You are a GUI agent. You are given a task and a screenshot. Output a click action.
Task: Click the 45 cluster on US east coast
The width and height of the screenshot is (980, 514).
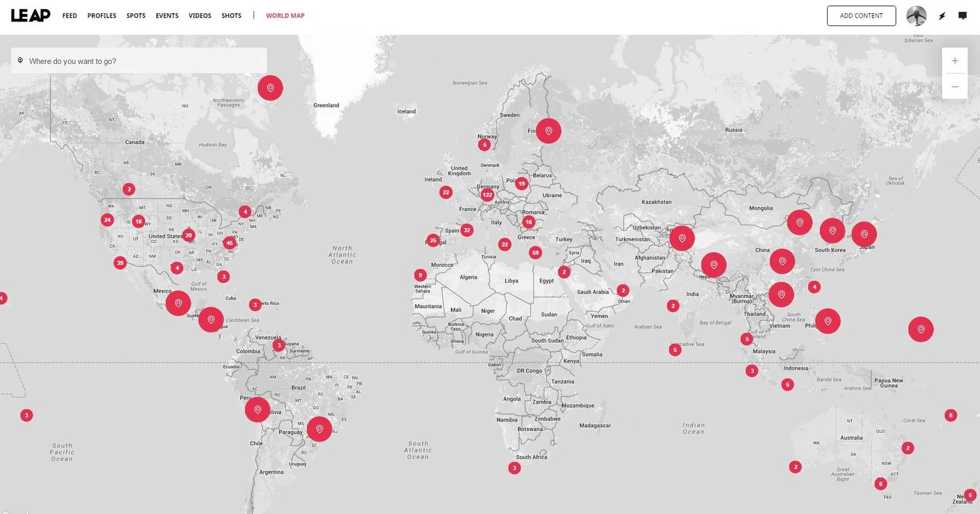click(x=229, y=243)
